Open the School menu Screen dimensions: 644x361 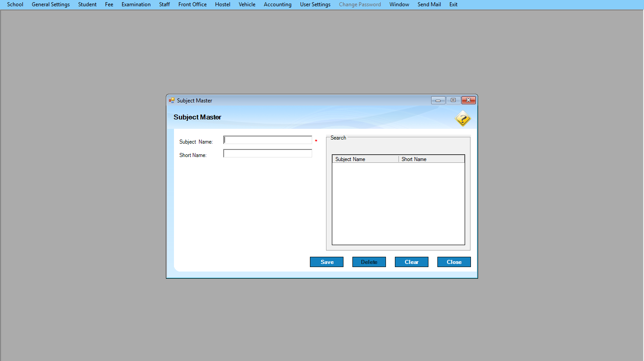(x=15, y=4)
